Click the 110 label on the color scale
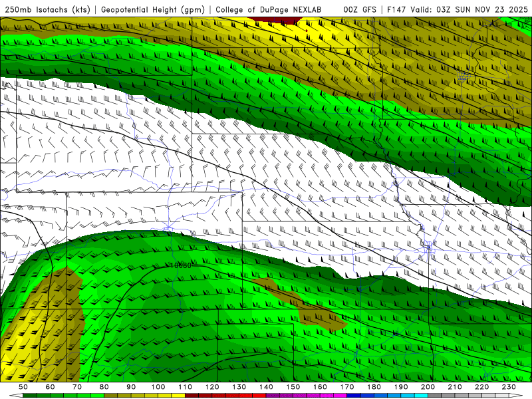 click(186, 387)
